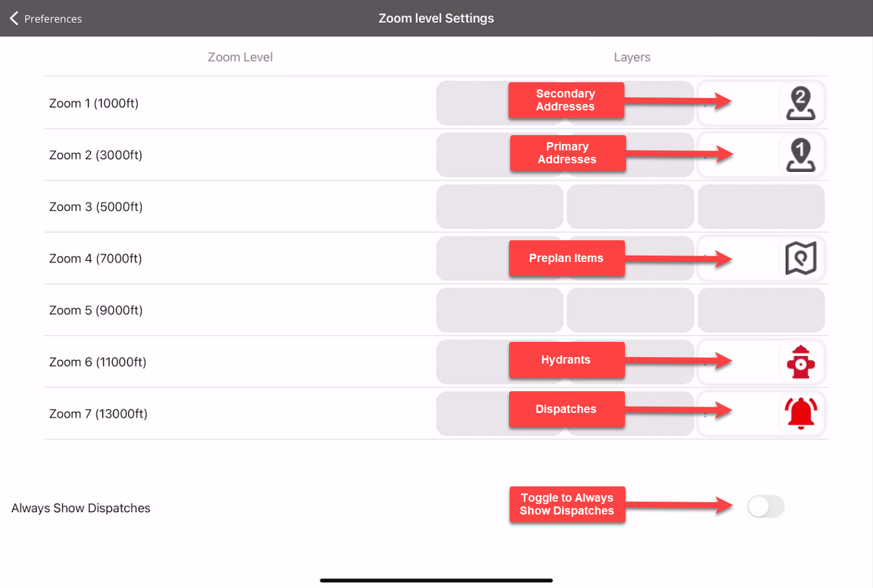Click the first empty layer slot for Zoom 3
Image resolution: width=873 pixels, height=588 pixels.
500,207
